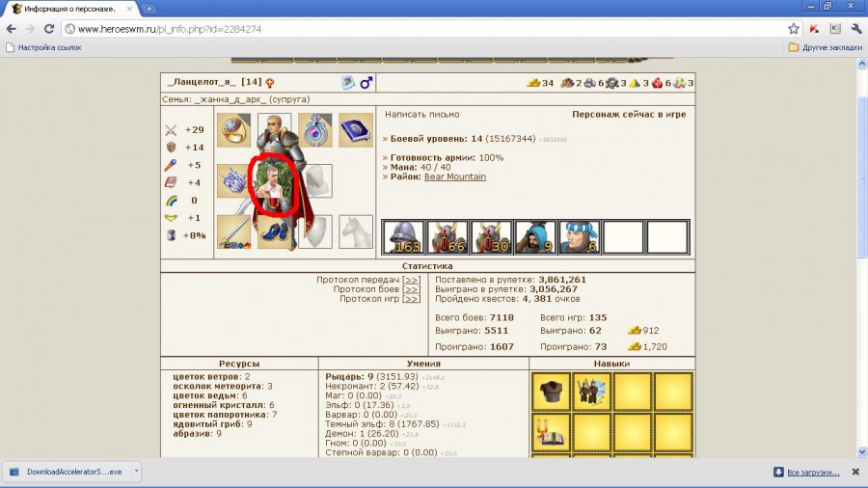Viewport: 868px width, 488px height.
Task: Open the 'Протокол боев' [>>] link
Action: (412, 289)
